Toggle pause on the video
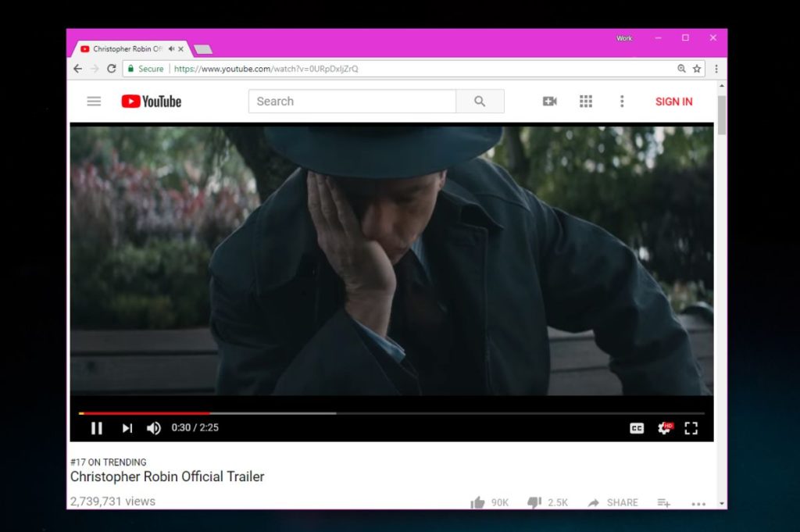800x532 pixels. [x=97, y=428]
